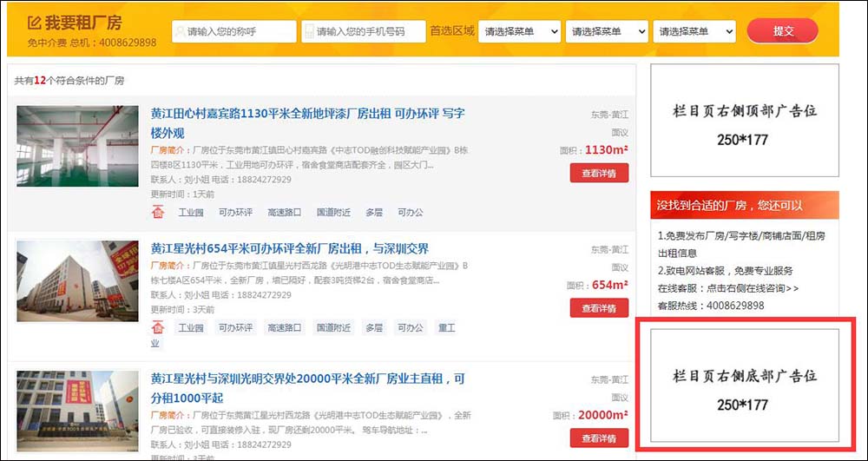
Task: Click 查看详情 for the 654m² listing
Action: tap(599, 307)
